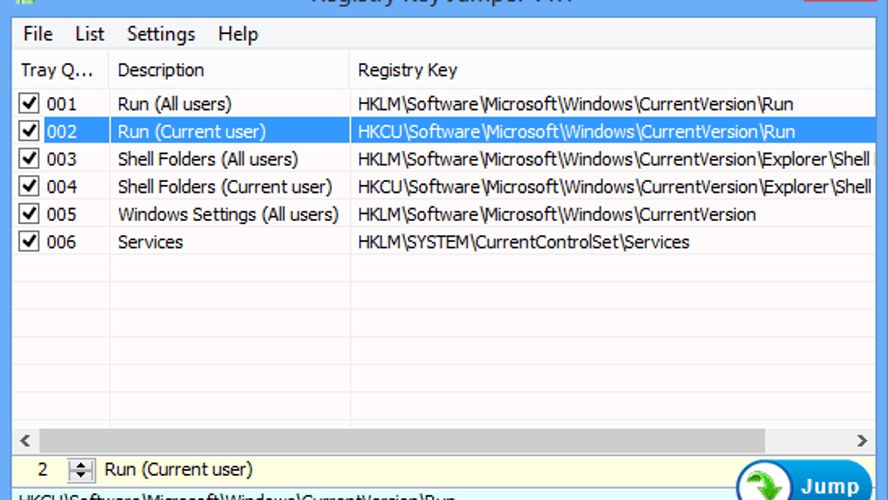This screenshot has width=888, height=500.
Task: Click the tray number spinner arrows
Action: [80, 470]
